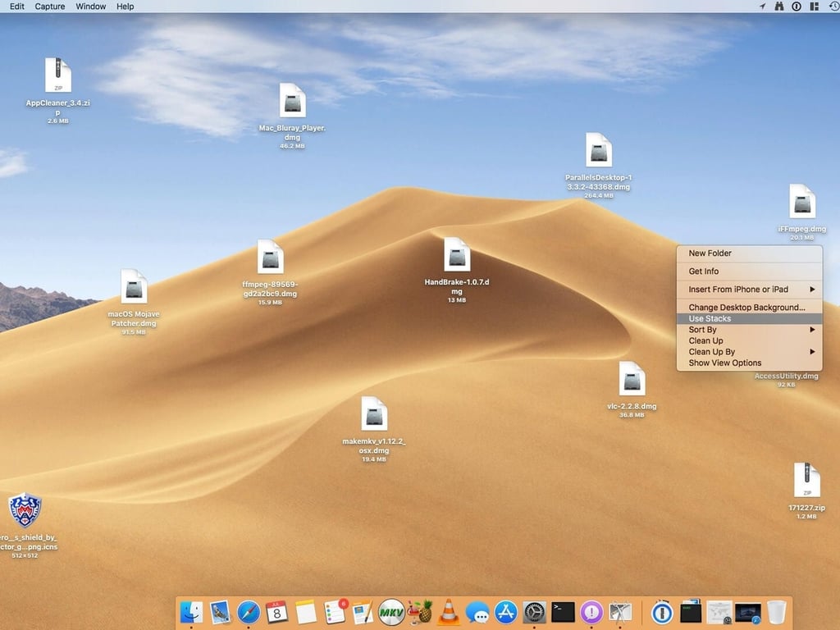Choose New Folder from context menu
The width and height of the screenshot is (840, 630).
click(749, 253)
